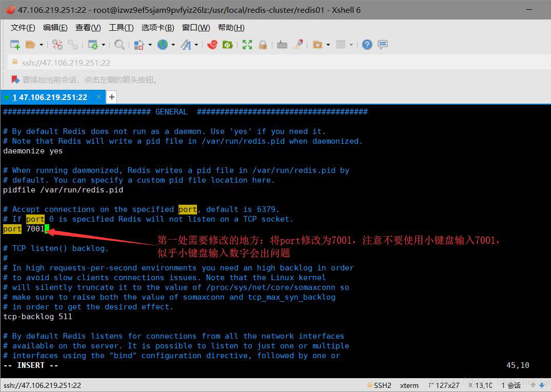Click the new folder plus icon
The image size is (551, 392).
tap(318, 45)
